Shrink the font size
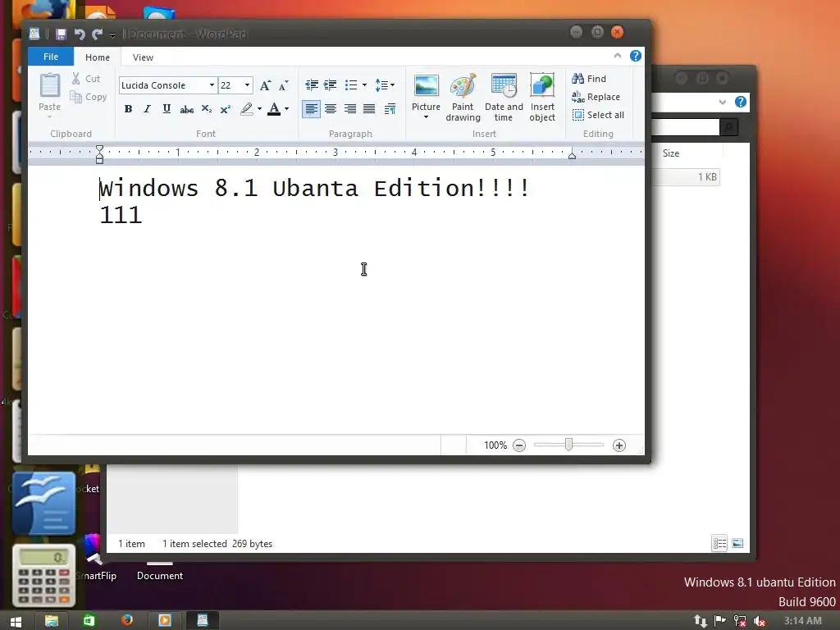 coord(283,85)
